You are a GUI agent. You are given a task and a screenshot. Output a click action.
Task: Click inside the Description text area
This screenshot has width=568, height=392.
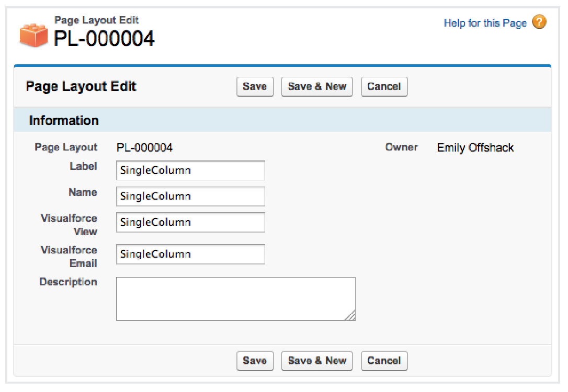tap(235, 298)
